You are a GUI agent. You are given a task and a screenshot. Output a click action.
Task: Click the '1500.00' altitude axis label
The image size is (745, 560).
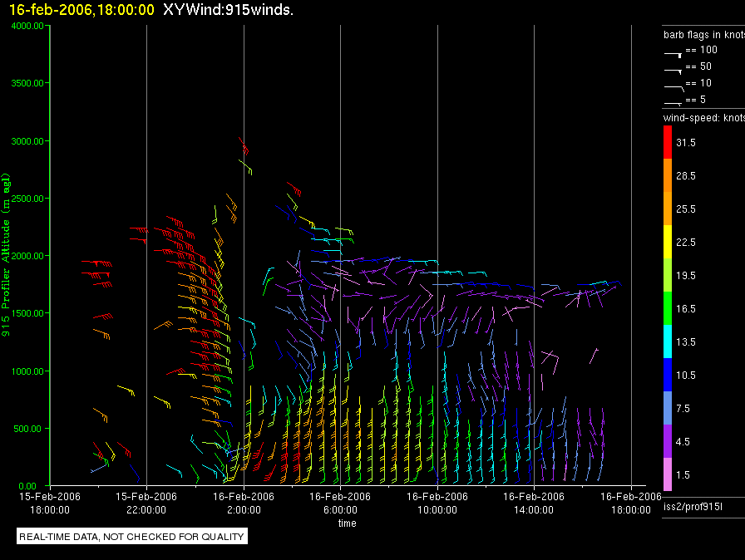point(27,313)
